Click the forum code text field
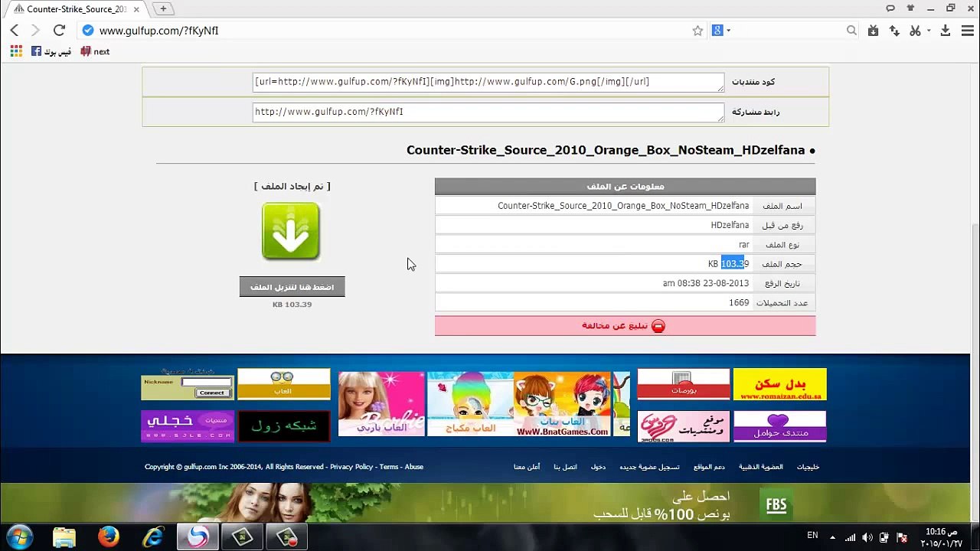The width and height of the screenshot is (980, 551). (488, 83)
